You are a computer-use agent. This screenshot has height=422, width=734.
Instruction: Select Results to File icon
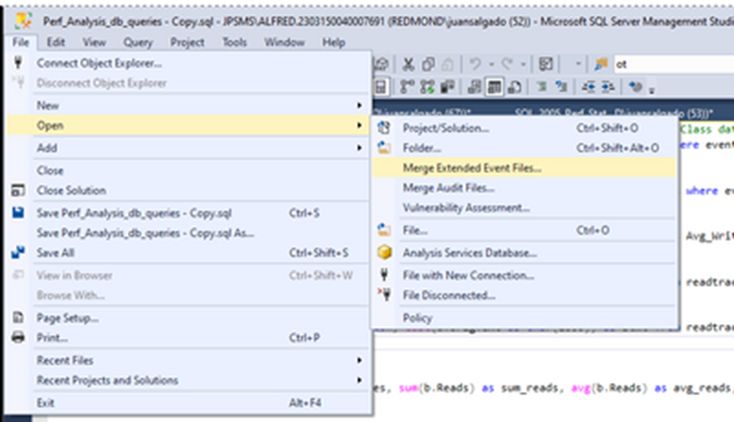(514, 87)
